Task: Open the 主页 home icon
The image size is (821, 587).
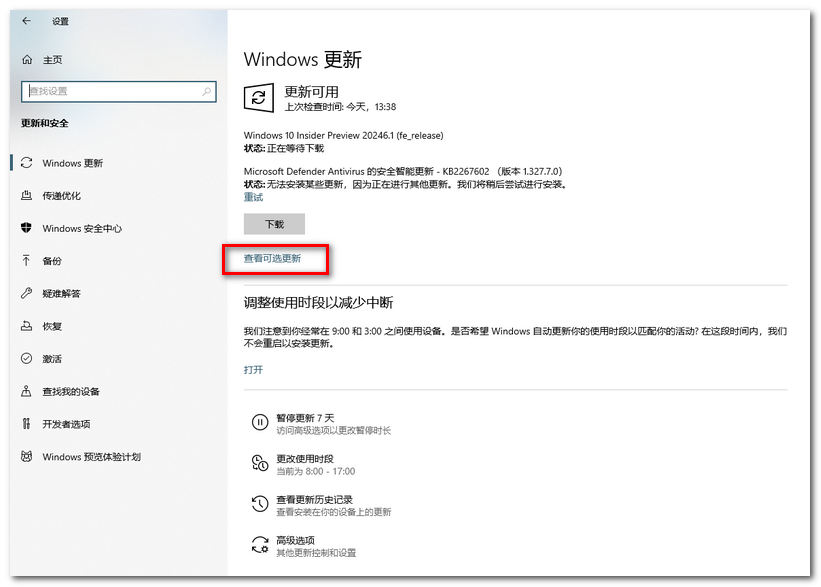Action: click(27, 60)
